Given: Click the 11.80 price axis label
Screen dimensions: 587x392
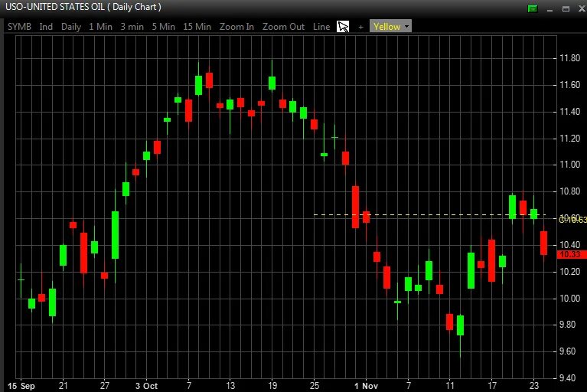Looking at the screenshot, I should pos(569,58).
